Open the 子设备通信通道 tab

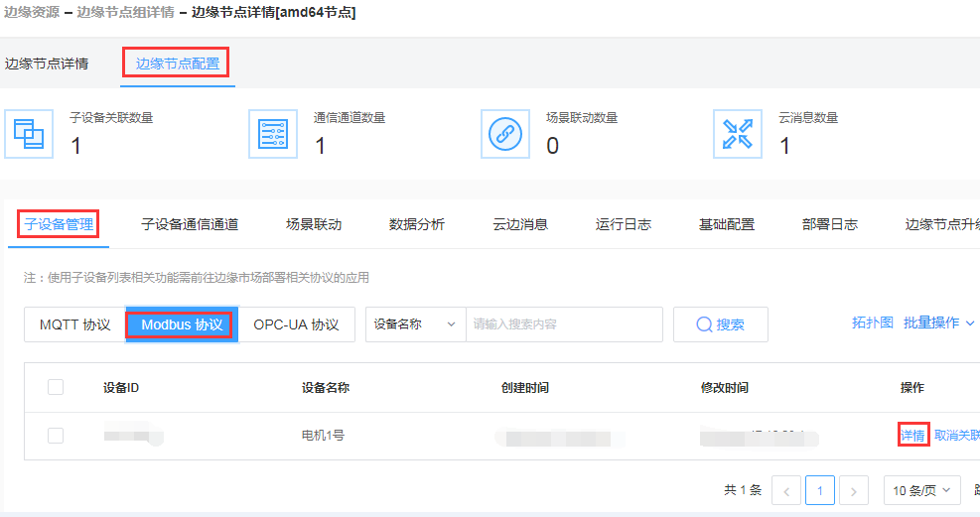(x=190, y=224)
